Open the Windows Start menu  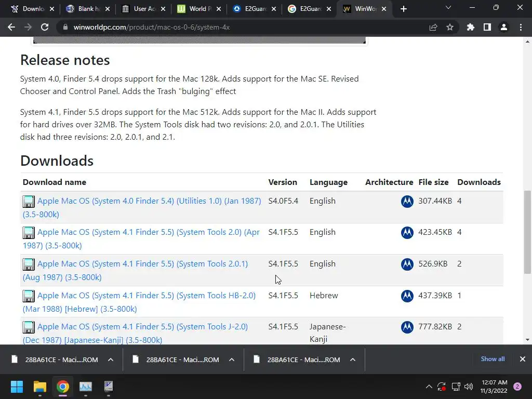coord(17,387)
